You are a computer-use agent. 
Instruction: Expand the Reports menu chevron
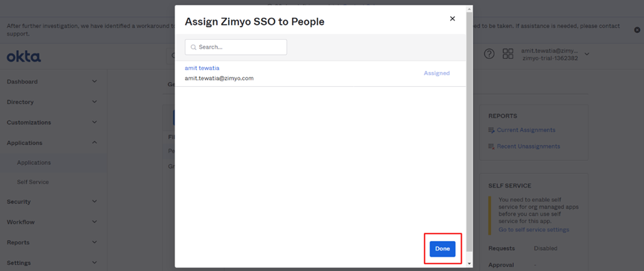[x=95, y=242]
